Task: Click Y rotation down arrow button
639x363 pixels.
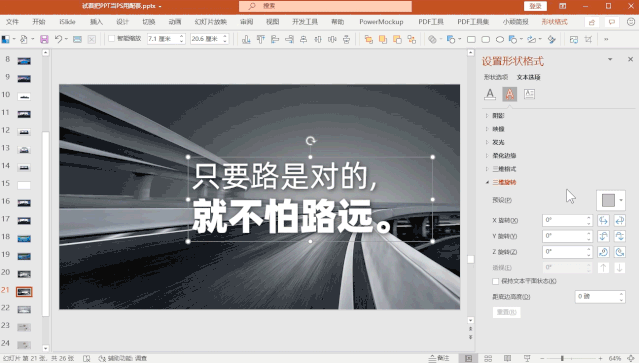Action: click(619, 236)
